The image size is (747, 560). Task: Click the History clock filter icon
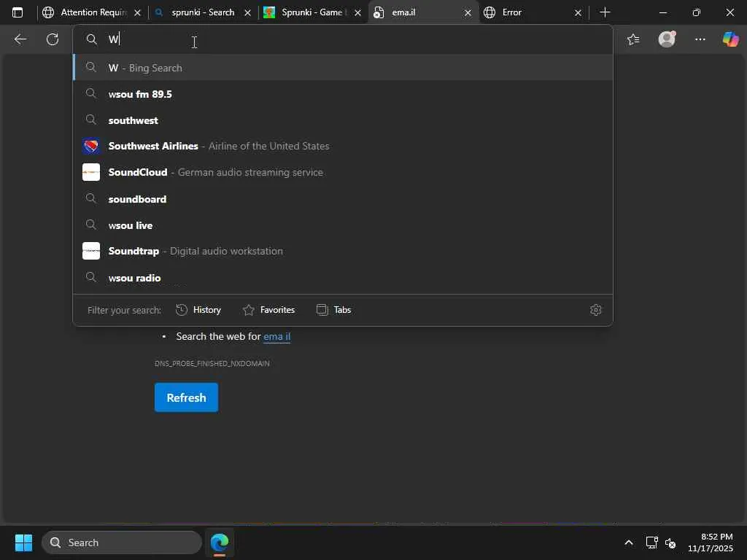click(x=182, y=310)
